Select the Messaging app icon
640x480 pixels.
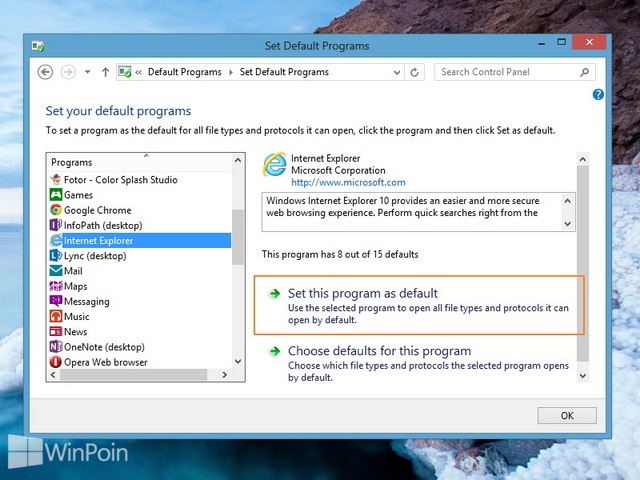(56, 301)
